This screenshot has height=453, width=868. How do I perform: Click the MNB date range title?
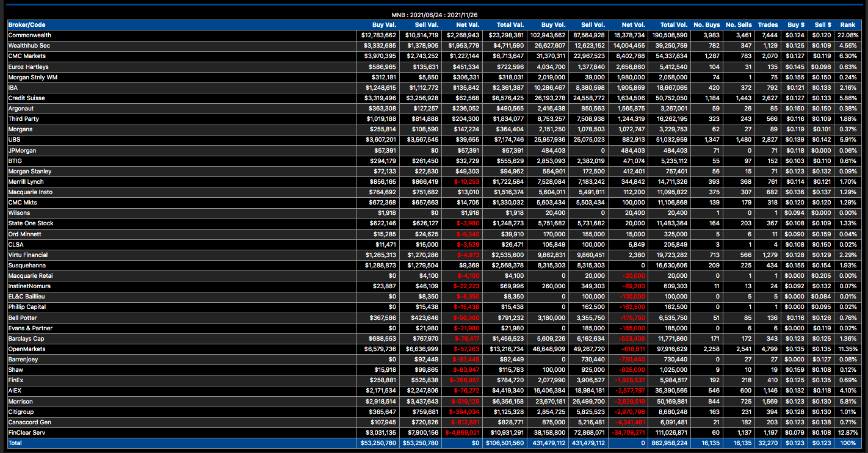434,15
